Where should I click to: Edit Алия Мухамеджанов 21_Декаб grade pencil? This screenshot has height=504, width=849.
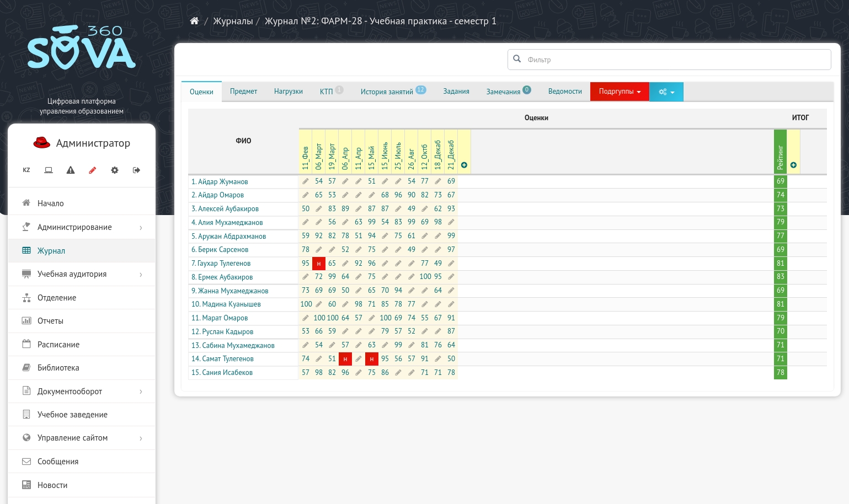point(451,222)
